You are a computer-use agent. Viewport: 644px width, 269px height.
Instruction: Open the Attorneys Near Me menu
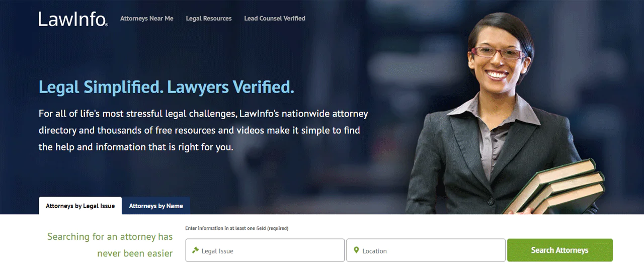(x=146, y=18)
